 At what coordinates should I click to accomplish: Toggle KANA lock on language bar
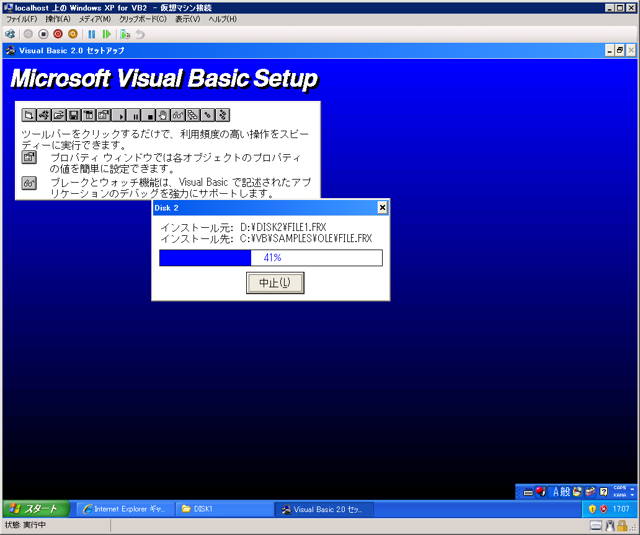[620, 495]
